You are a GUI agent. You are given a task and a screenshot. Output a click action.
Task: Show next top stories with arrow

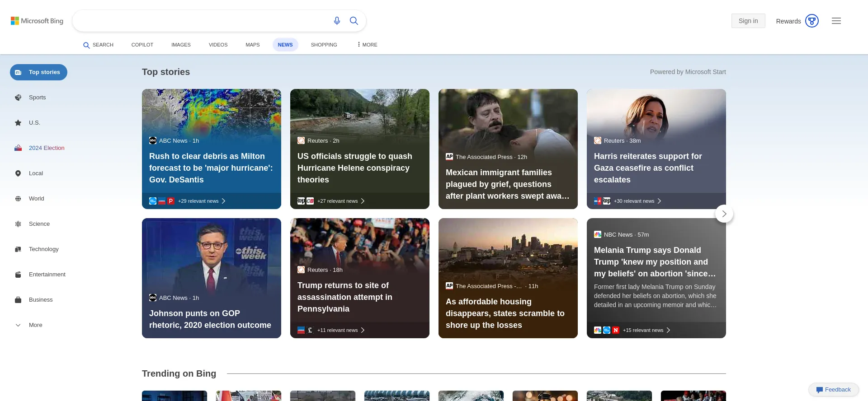point(724,214)
